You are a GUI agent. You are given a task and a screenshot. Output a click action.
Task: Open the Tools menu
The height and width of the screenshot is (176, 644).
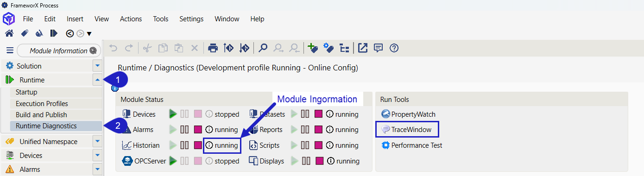tap(161, 19)
